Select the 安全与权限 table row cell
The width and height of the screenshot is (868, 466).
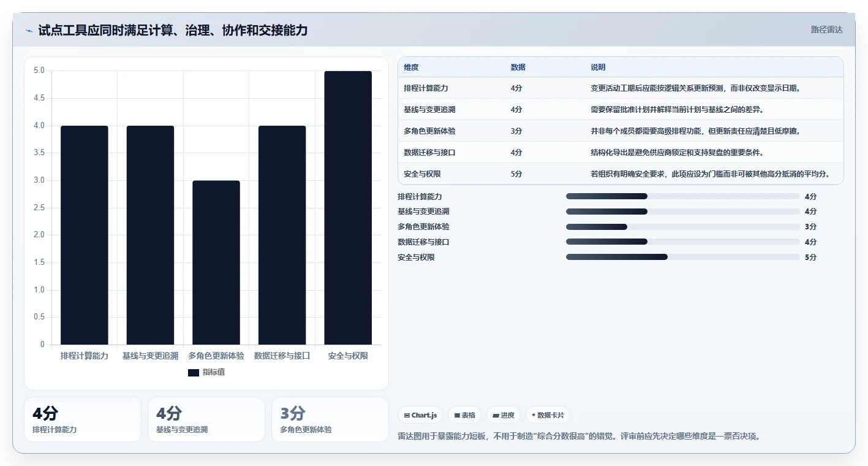point(422,174)
